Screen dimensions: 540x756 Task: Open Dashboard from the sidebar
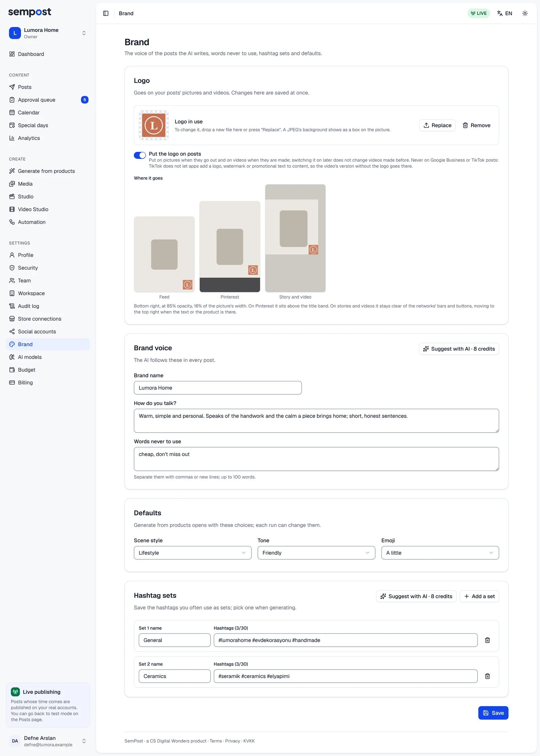click(48, 54)
